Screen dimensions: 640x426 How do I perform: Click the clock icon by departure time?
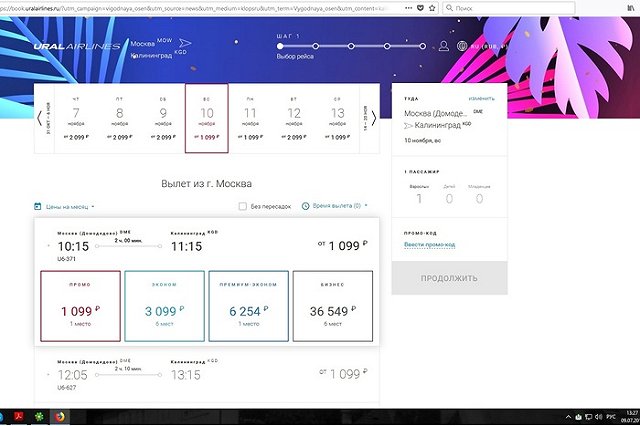[x=305, y=206]
